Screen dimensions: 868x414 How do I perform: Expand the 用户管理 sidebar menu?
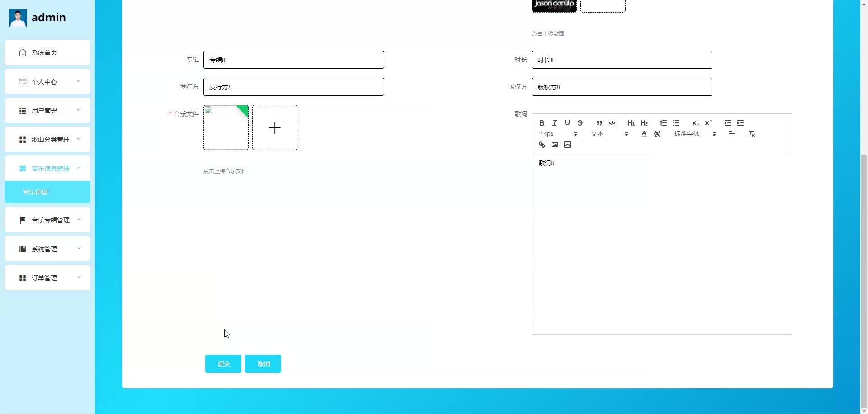click(x=47, y=110)
